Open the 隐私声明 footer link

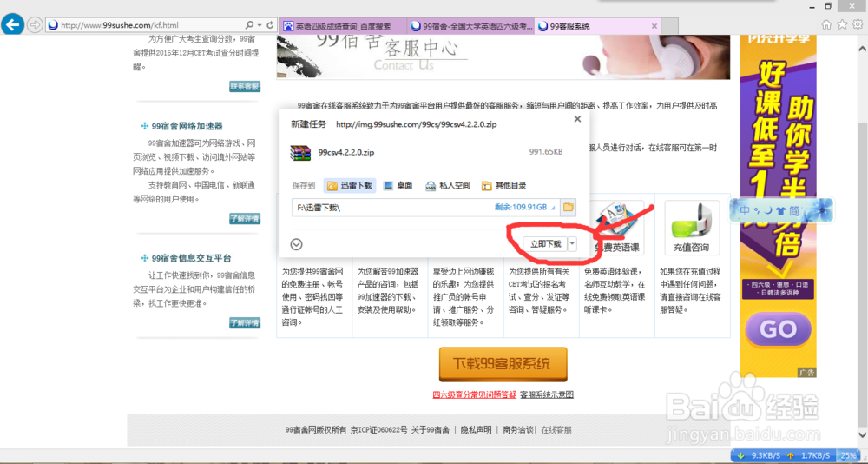tap(476, 429)
